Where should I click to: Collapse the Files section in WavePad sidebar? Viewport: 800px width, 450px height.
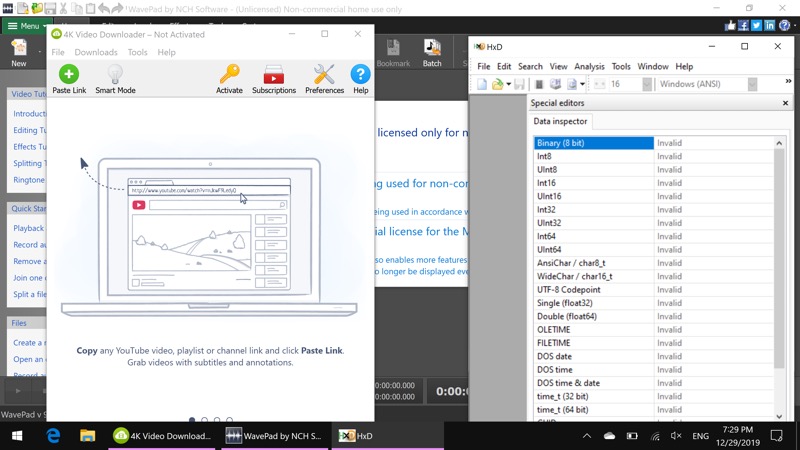coord(27,323)
